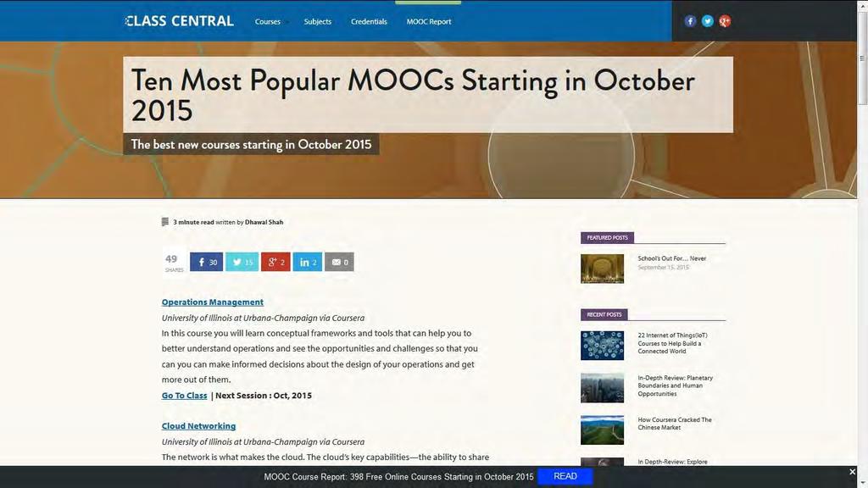Click the '3 minute read' text
868x488 pixels.
pos(193,222)
